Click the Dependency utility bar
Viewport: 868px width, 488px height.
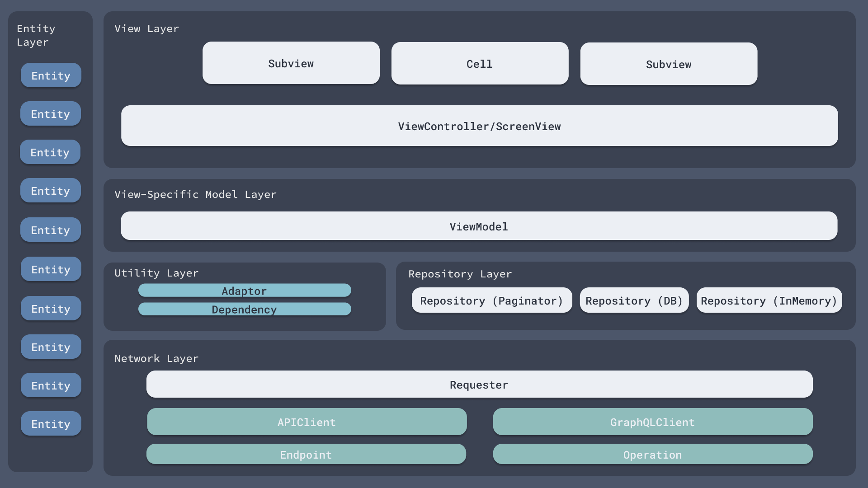pyautogui.click(x=245, y=309)
